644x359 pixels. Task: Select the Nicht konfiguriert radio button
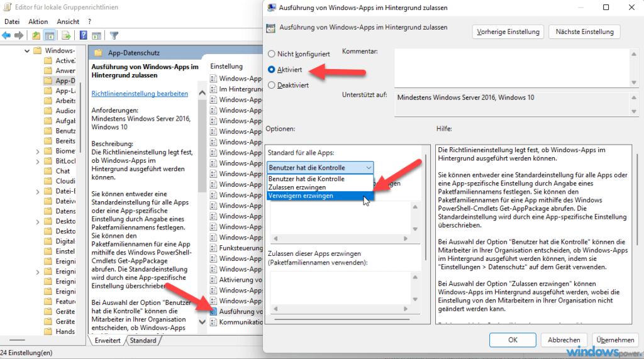pos(272,54)
